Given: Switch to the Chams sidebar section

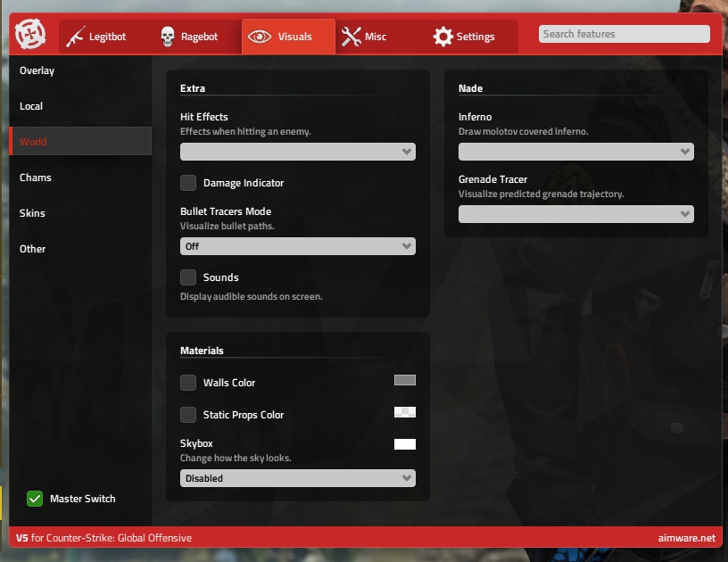Looking at the screenshot, I should (36, 178).
